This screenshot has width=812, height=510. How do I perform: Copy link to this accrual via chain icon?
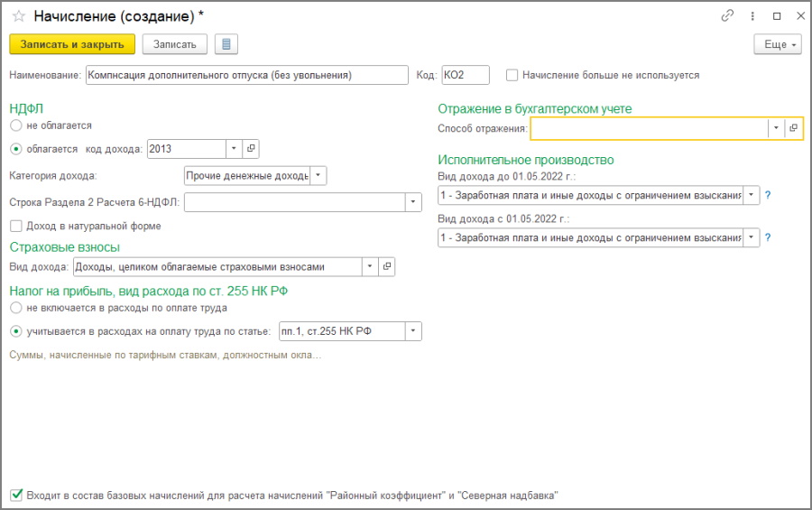tap(727, 16)
